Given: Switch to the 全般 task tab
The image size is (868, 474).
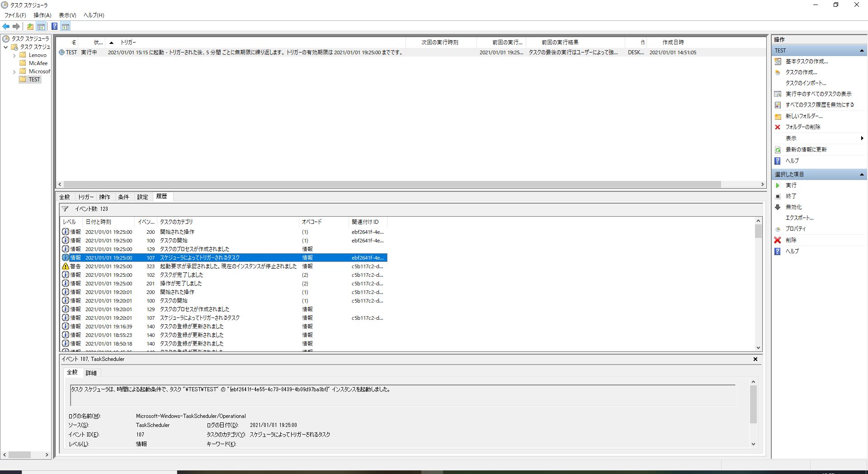Looking at the screenshot, I should point(65,197).
